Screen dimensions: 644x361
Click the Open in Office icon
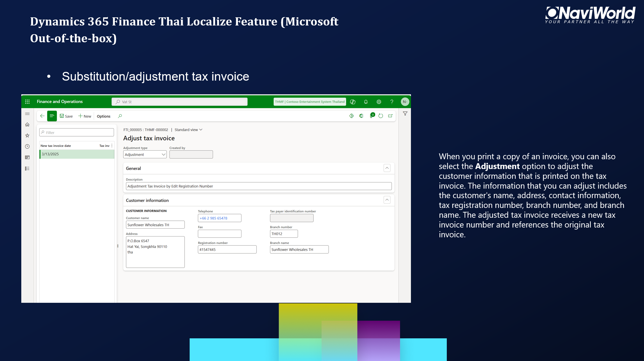[x=361, y=116]
